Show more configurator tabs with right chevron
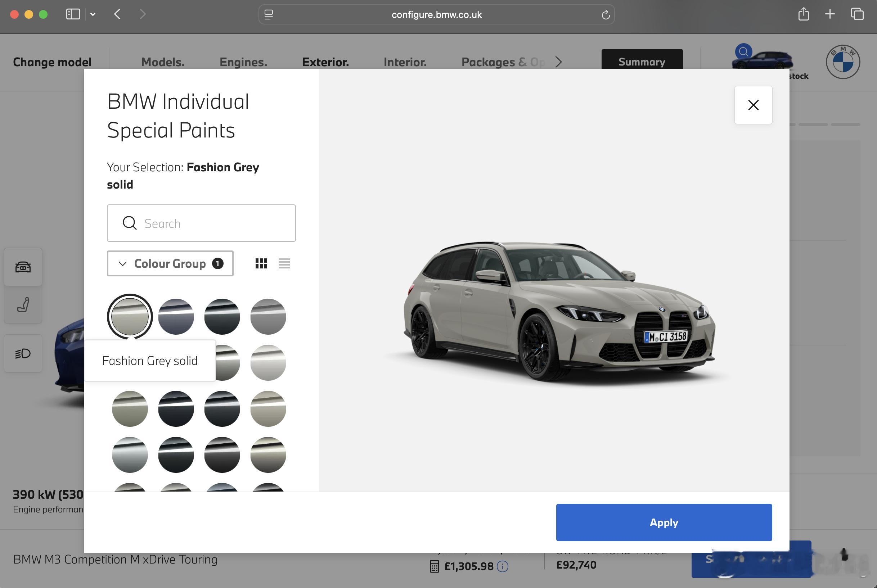Viewport: 877px width, 588px height. tap(558, 62)
